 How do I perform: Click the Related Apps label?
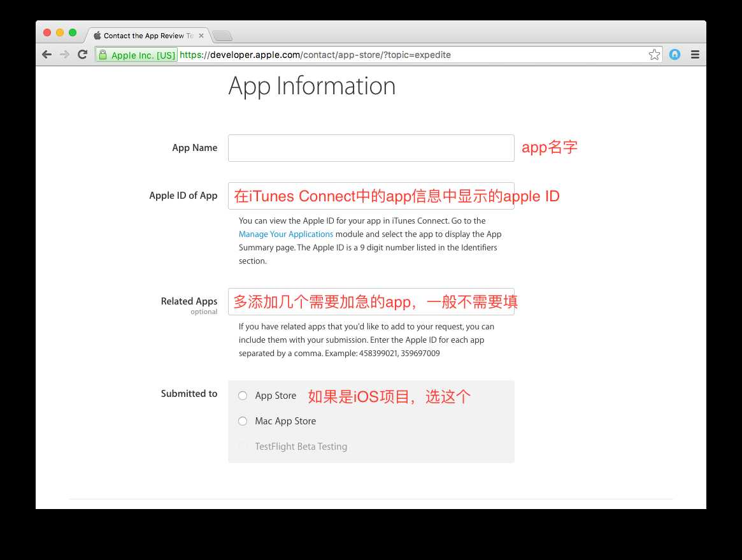click(189, 301)
